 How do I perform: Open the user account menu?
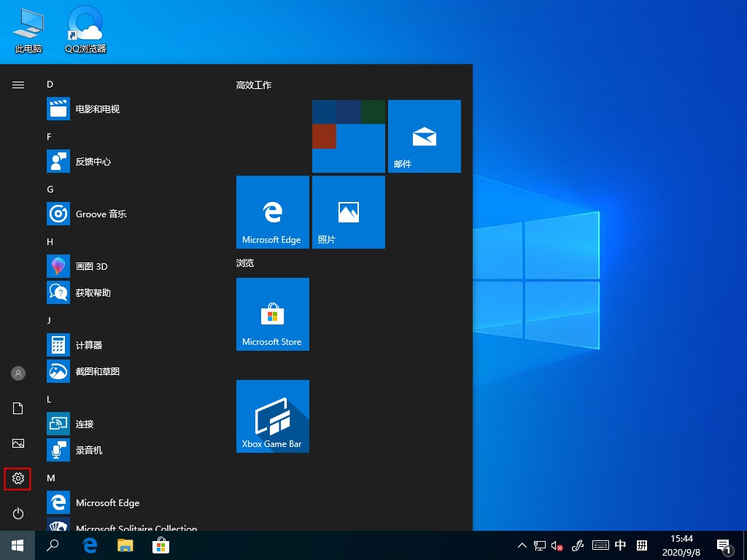click(x=18, y=373)
